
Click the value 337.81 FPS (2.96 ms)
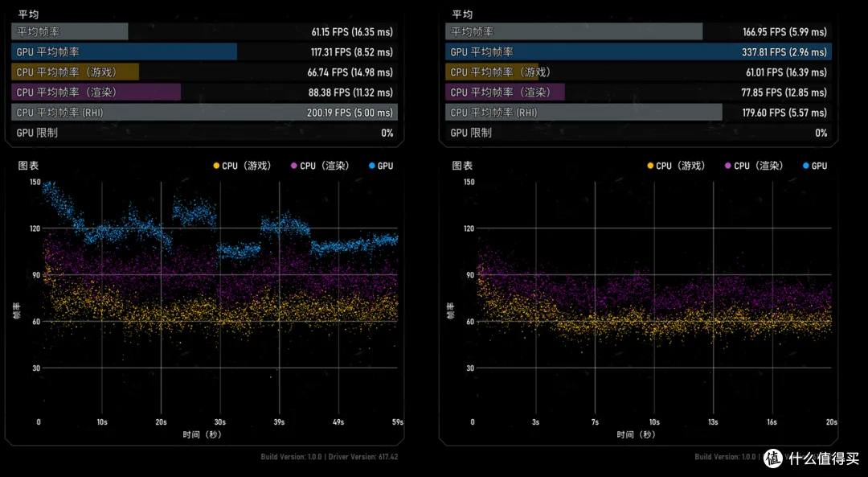coord(784,52)
